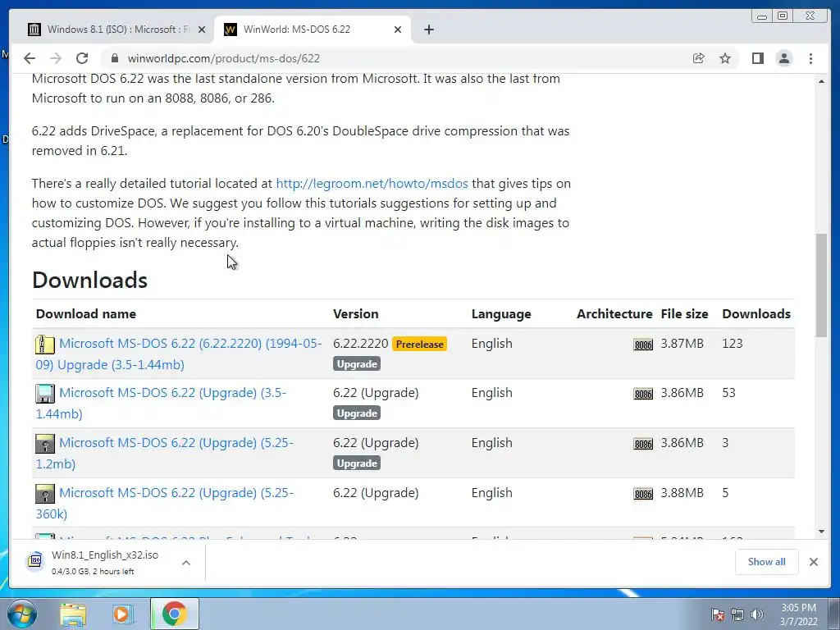Click the Downloads column header
The image size is (840, 630).
(756, 314)
